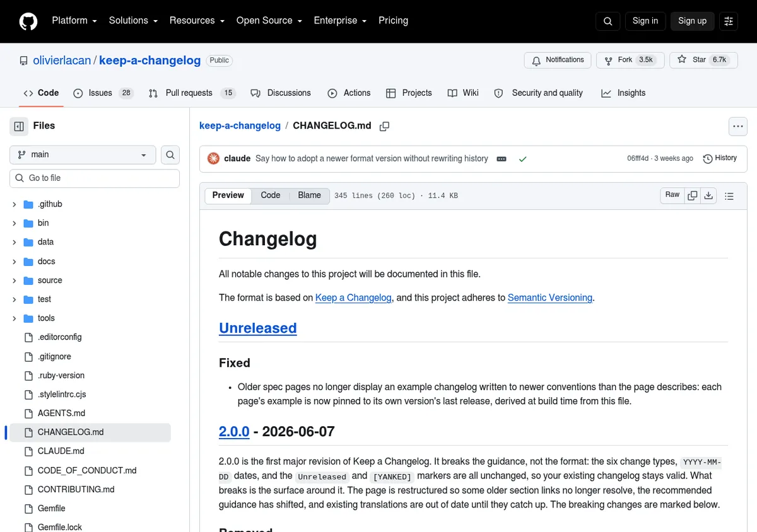This screenshot has width=757, height=532.
Task: Open the Resources dropdown menu
Action: (x=197, y=21)
